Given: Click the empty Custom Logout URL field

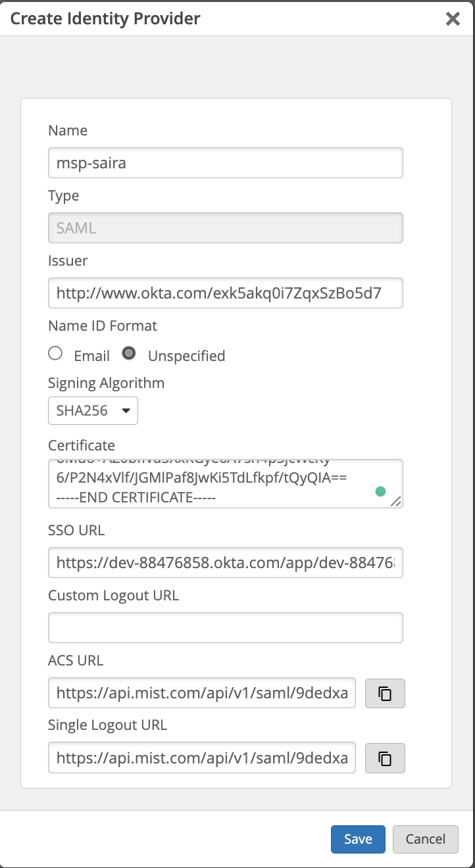Looking at the screenshot, I should click(x=225, y=628).
